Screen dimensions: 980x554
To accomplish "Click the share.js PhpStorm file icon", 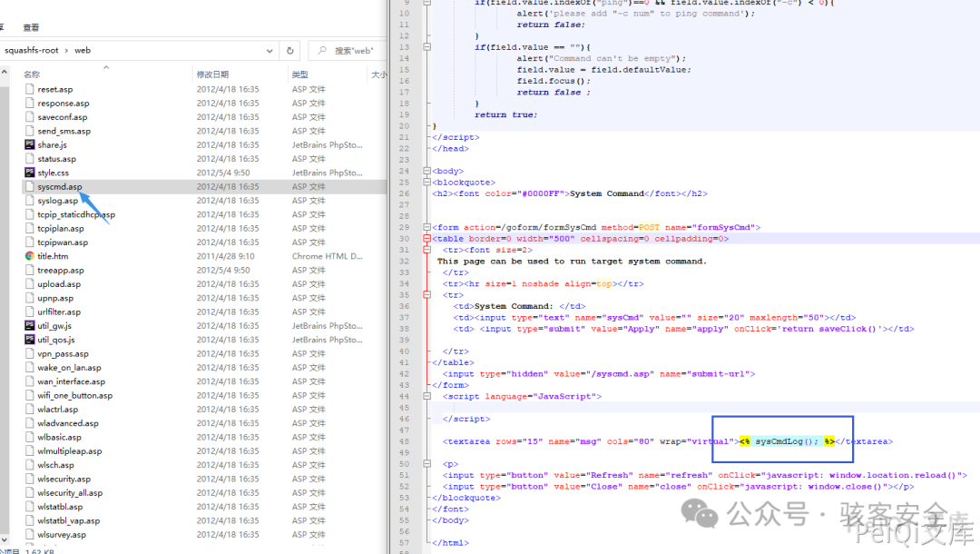I will (x=29, y=144).
